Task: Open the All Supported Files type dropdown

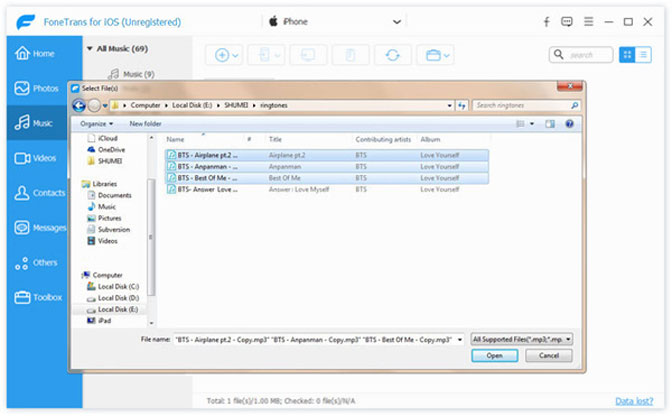Action: click(x=522, y=339)
